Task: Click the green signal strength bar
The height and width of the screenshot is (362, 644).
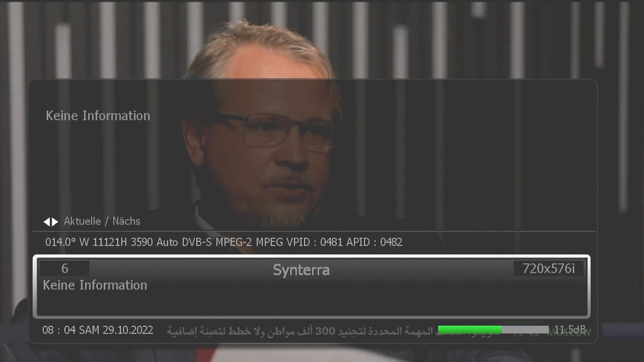Action: [470, 330]
